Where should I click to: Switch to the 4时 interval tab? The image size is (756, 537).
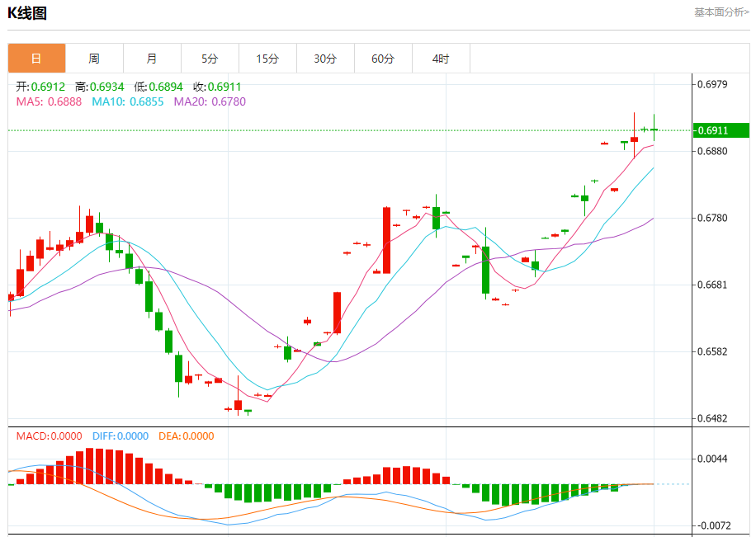pyautogui.click(x=441, y=59)
